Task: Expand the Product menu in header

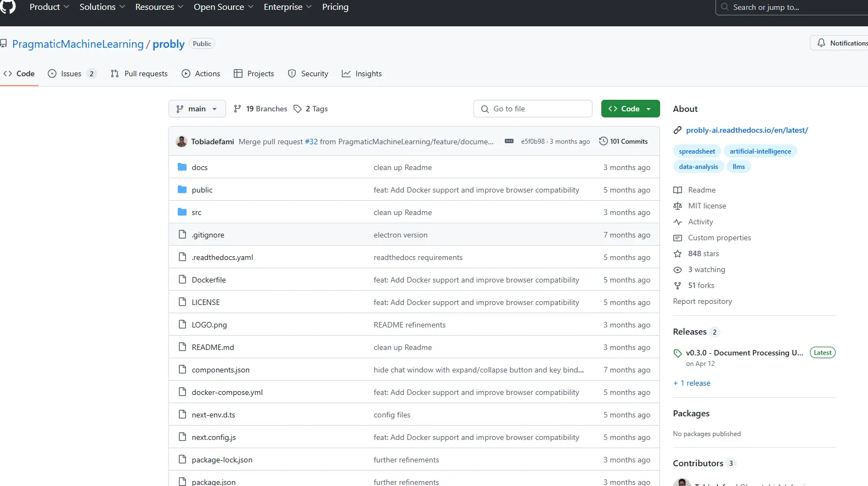Action: tap(49, 7)
